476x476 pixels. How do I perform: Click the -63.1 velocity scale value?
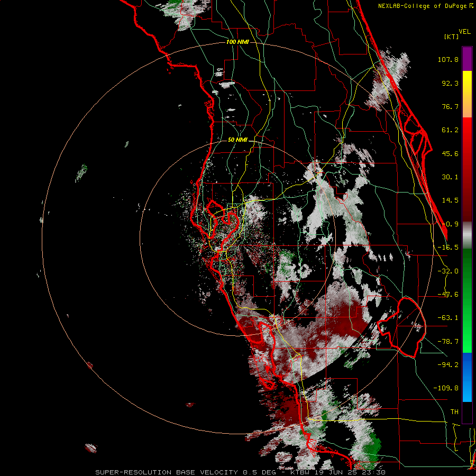[x=448, y=318]
